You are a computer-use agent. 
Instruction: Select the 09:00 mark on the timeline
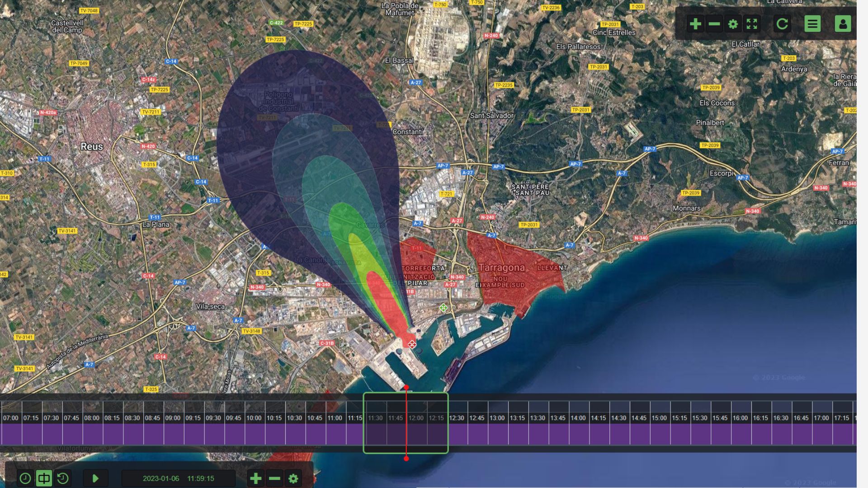coord(172,418)
